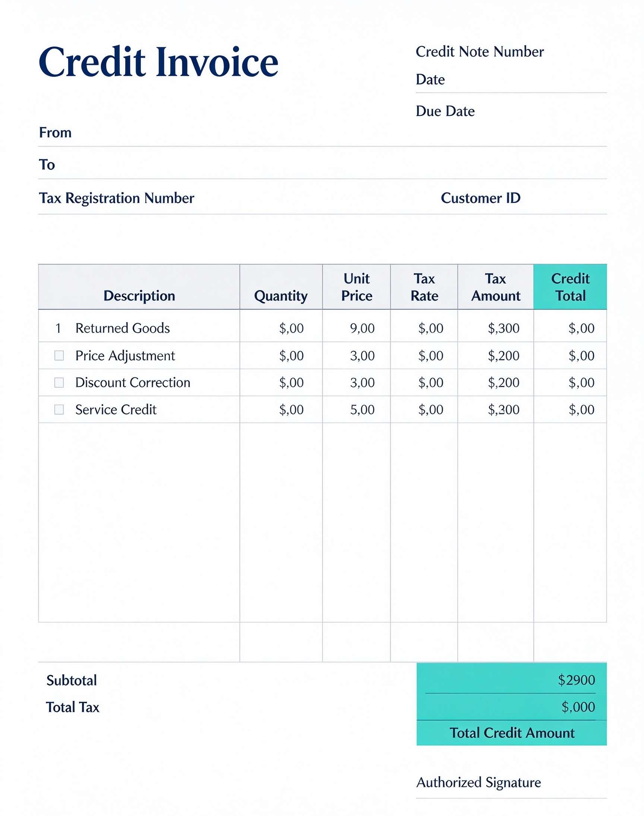The image size is (644, 816).
Task: Select the $2900 subtotal amount
Action: pyautogui.click(x=577, y=680)
